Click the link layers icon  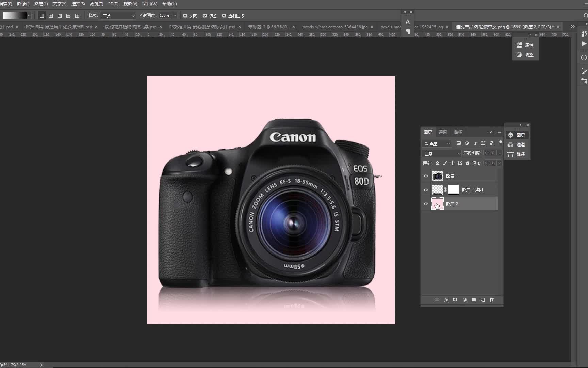pyautogui.click(x=437, y=300)
